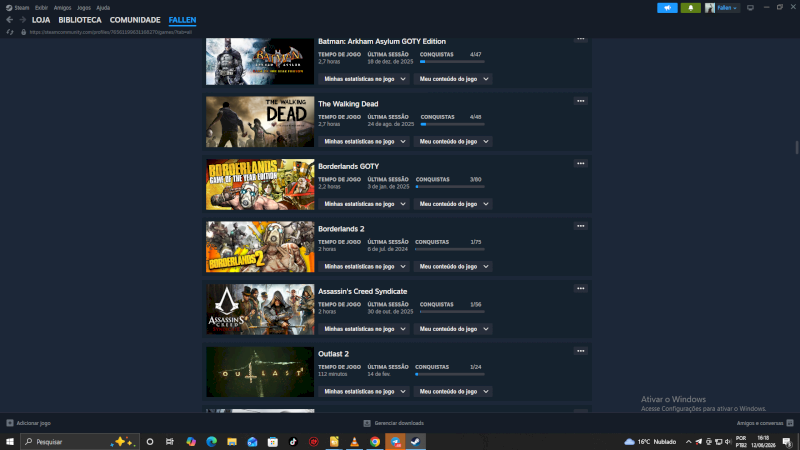Image resolution: width=800 pixels, height=450 pixels.
Task: Switch to the BIBLIOTECA tab
Action: [80, 20]
